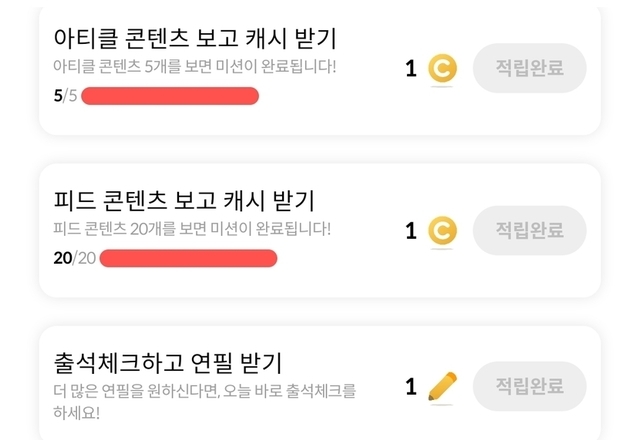Tap the feed mission description about 20개
Screen dimensions: 640x440
191,229
